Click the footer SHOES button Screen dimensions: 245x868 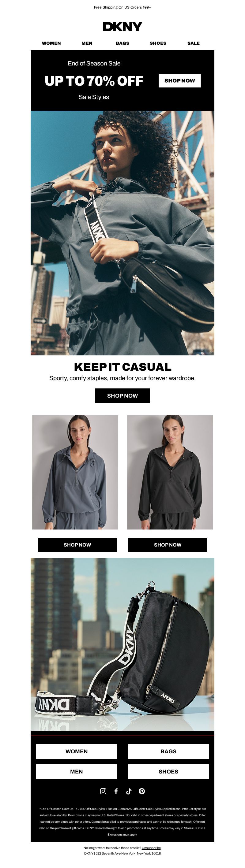click(168, 772)
